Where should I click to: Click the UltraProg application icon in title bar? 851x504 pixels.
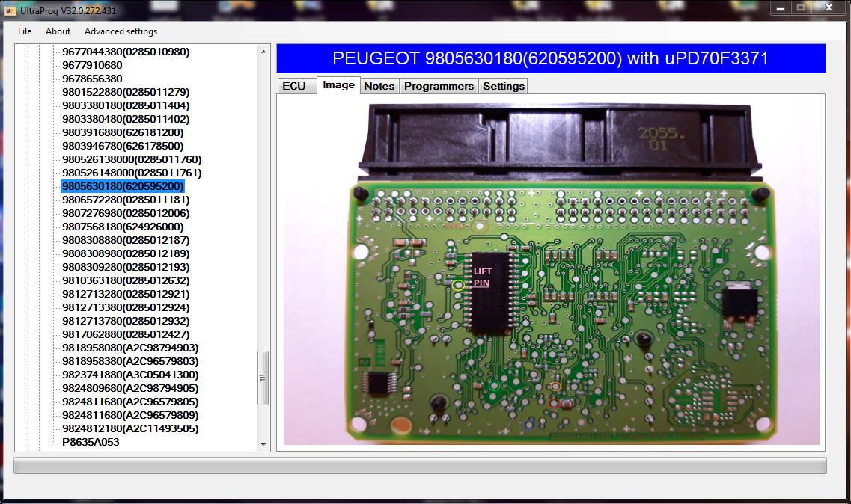[x=10, y=10]
